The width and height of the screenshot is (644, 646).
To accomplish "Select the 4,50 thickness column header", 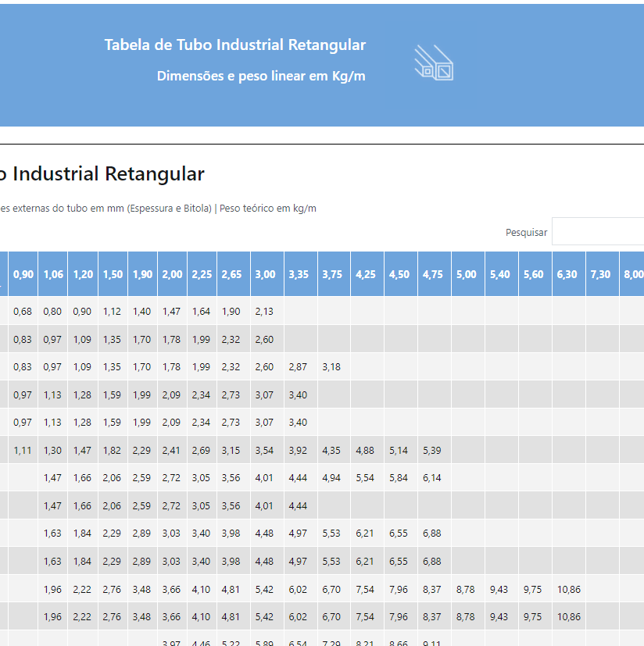I will [399, 274].
